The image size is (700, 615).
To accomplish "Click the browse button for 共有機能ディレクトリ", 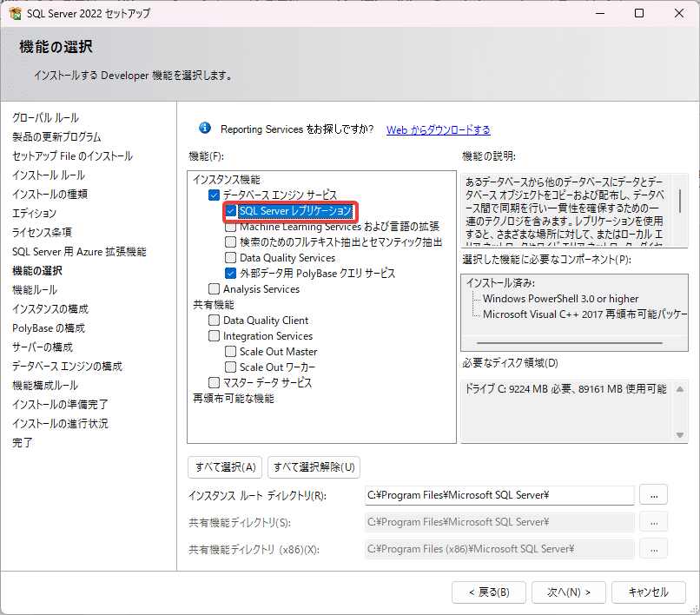I will [653, 522].
